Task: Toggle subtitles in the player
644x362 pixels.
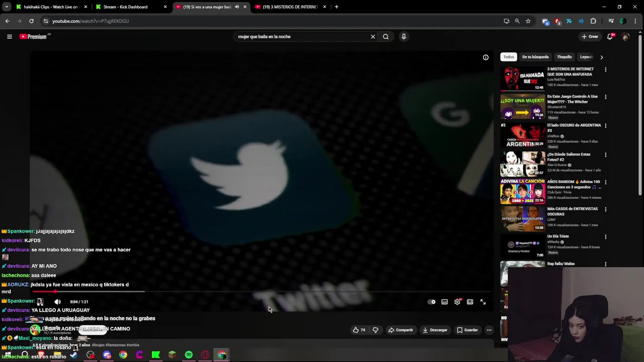Action: pyautogui.click(x=444, y=302)
